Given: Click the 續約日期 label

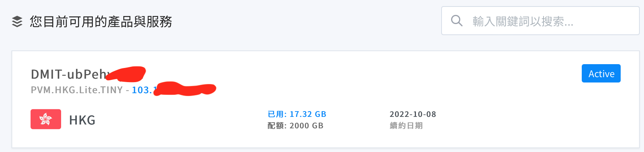Looking at the screenshot, I should tap(406, 126).
